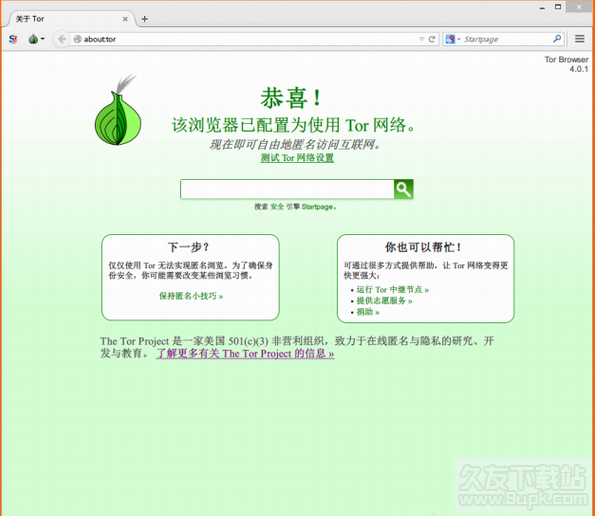Click the 恭喜! heading
Screen dimensions: 595x516
(291, 98)
